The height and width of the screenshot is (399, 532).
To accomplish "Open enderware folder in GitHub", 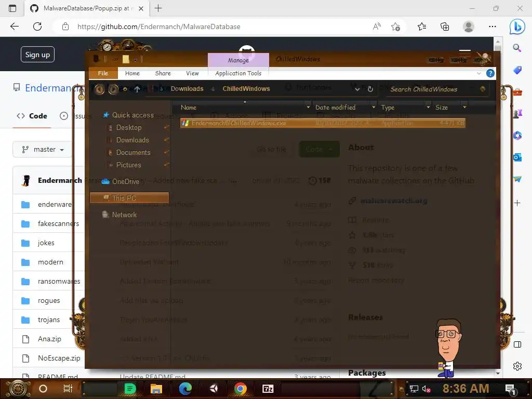I will [x=55, y=204].
